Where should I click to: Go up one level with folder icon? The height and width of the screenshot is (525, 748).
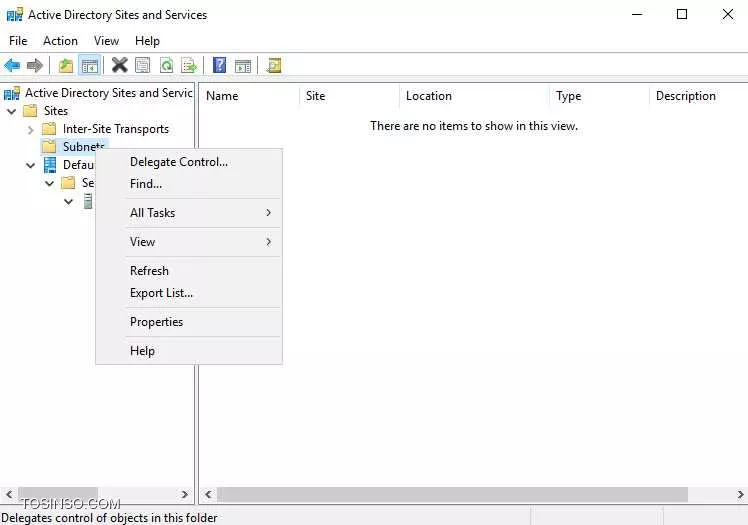(x=66, y=65)
